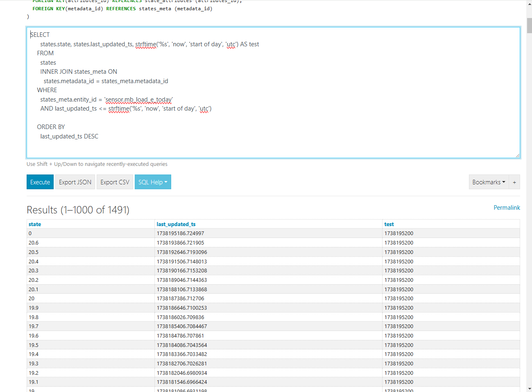Click the test value 1738195200 in first row
Screen dimensions: 532x392
click(398, 233)
